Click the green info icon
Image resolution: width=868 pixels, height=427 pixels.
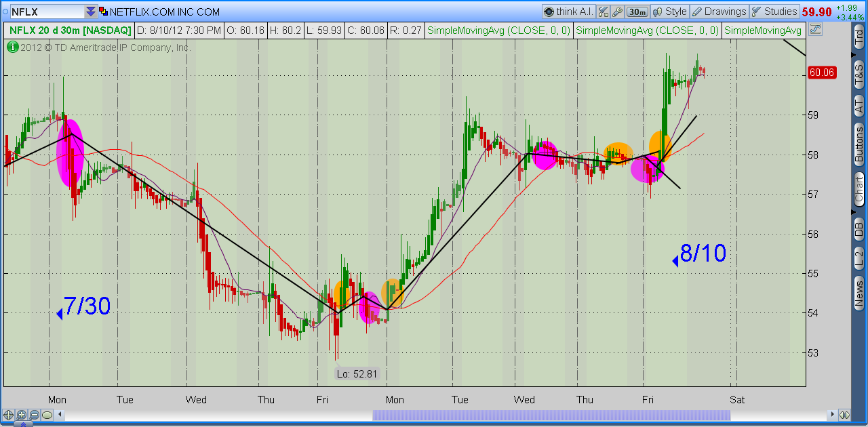[x=12, y=47]
